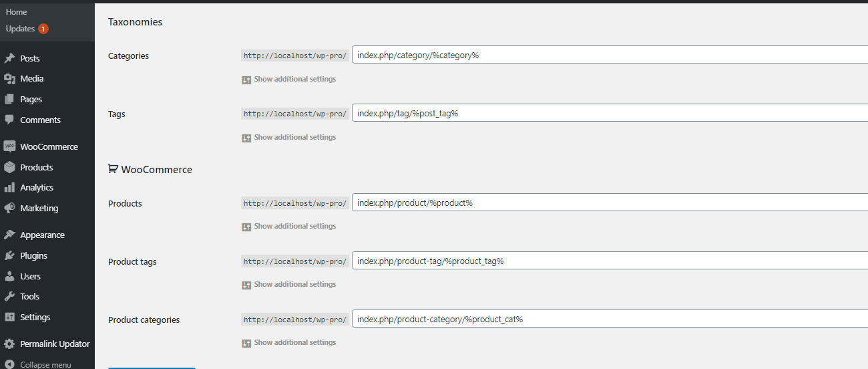Focus the Products permalink input field
The width and height of the screenshot is (868, 369).
pos(610,203)
